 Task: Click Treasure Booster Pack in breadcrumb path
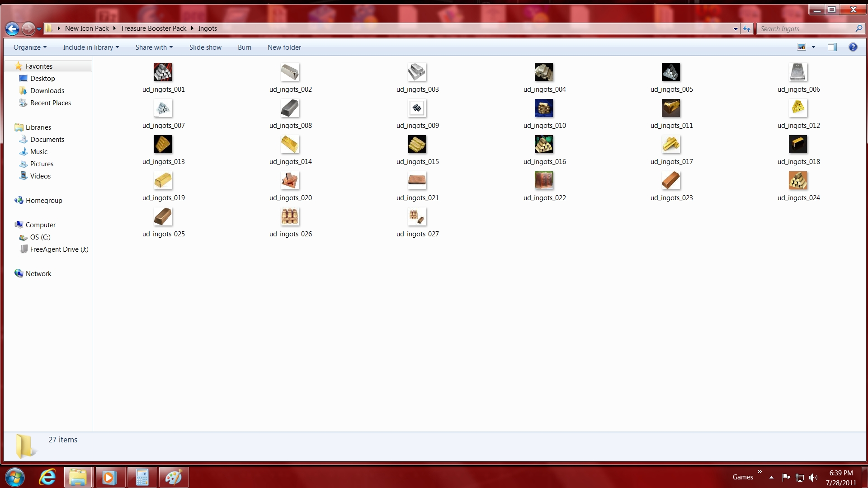pyautogui.click(x=153, y=28)
